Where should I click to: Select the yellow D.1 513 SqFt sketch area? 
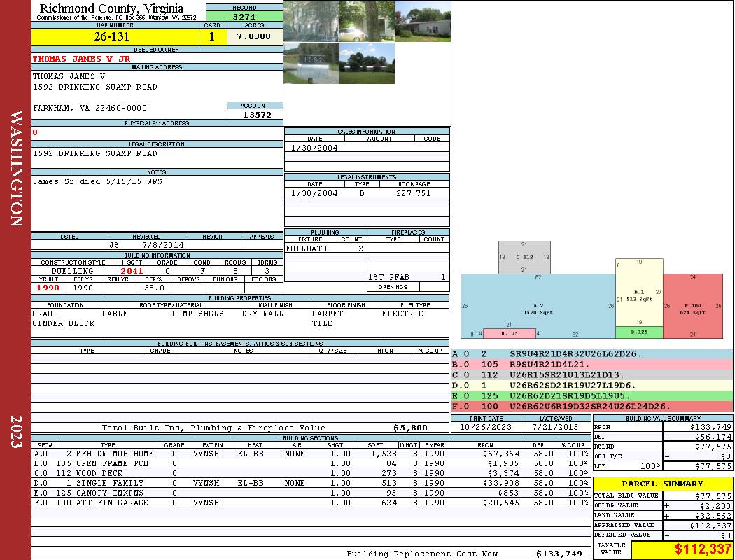pos(639,294)
